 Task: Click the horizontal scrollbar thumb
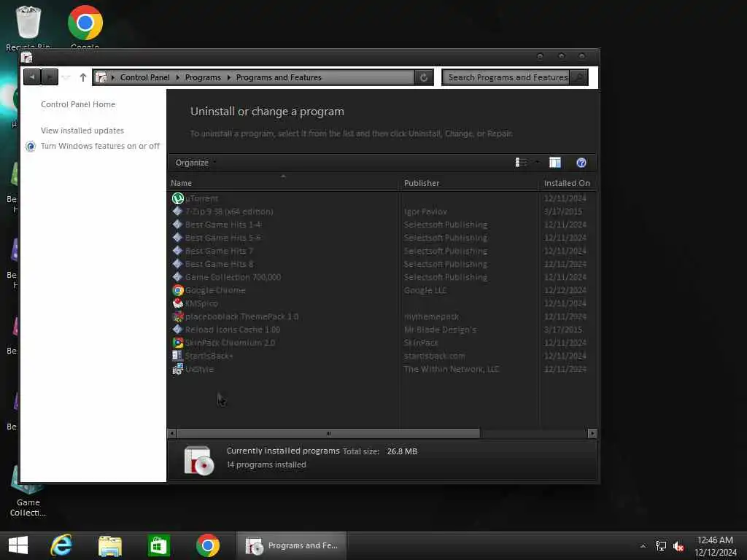[x=328, y=433]
